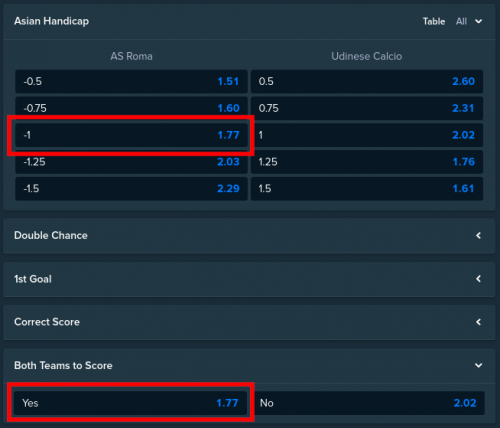Image resolution: width=500 pixels, height=428 pixels.
Task: Choose Udinese Calcio 1.25 at 1.76
Action: (367, 162)
